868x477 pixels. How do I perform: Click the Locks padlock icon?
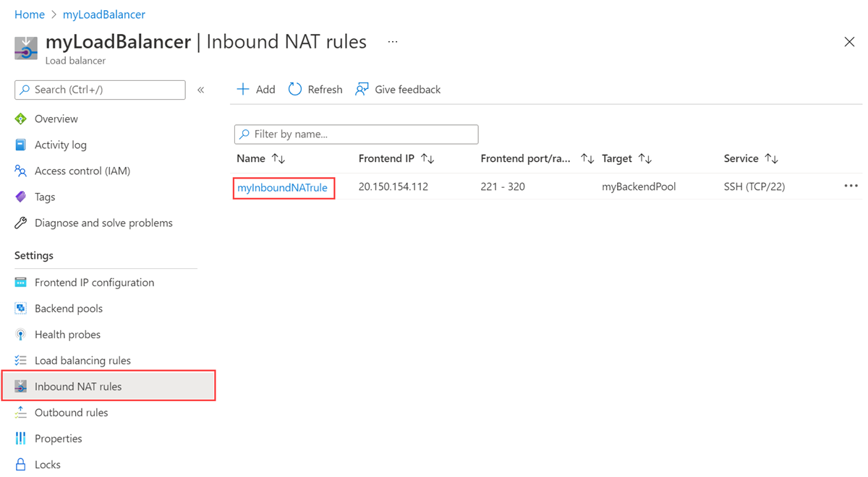(20, 465)
